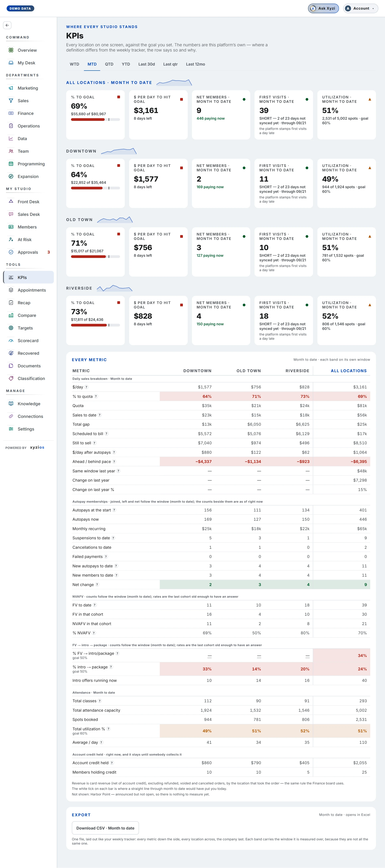Select KPIs item in Tools sidebar

[x=28, y=277]
